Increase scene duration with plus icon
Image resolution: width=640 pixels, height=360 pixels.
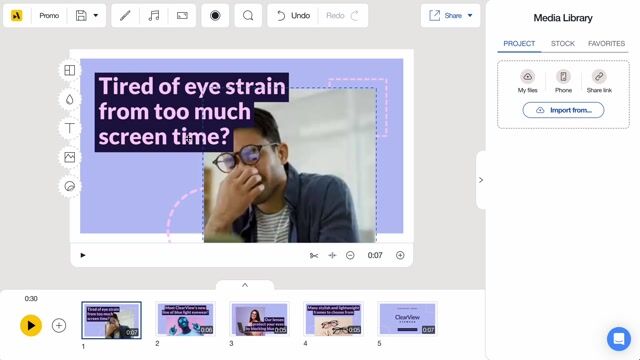400,256
